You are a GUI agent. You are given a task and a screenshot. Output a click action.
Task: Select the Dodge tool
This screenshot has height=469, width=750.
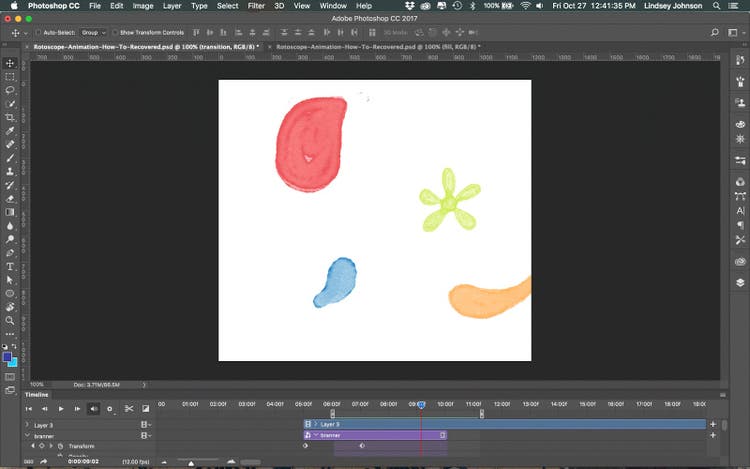(10, 239)
